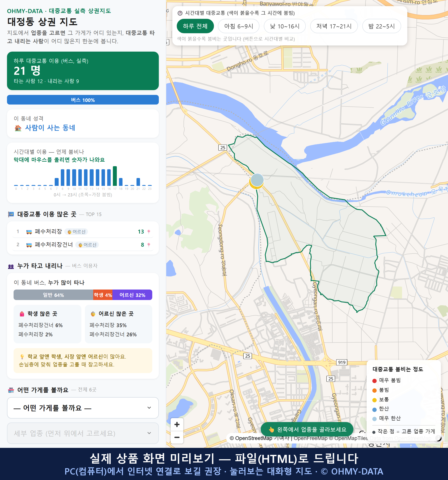Click the map attribution info toggle icon
This screenshot has height=480, width=448.
(438, 438)
